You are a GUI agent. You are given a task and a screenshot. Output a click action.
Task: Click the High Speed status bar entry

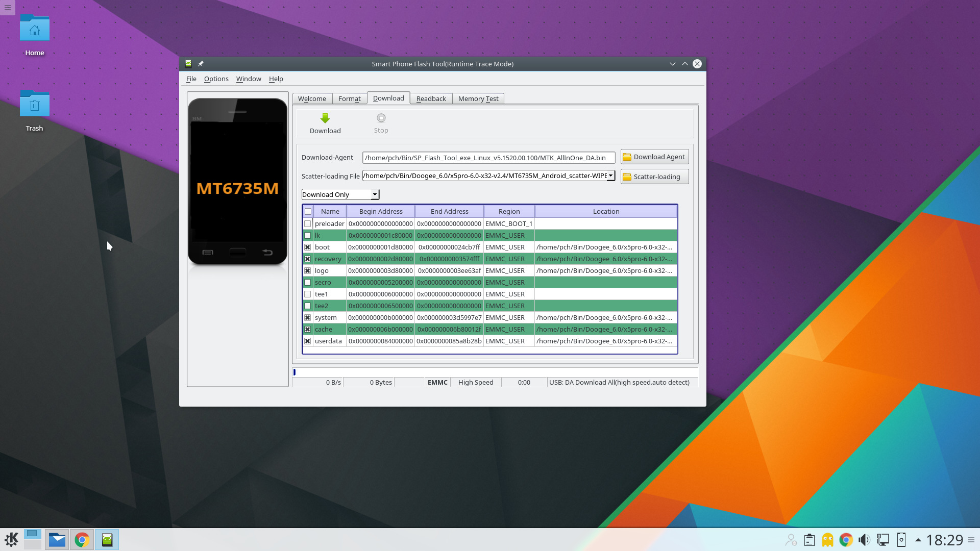(476, 382)
